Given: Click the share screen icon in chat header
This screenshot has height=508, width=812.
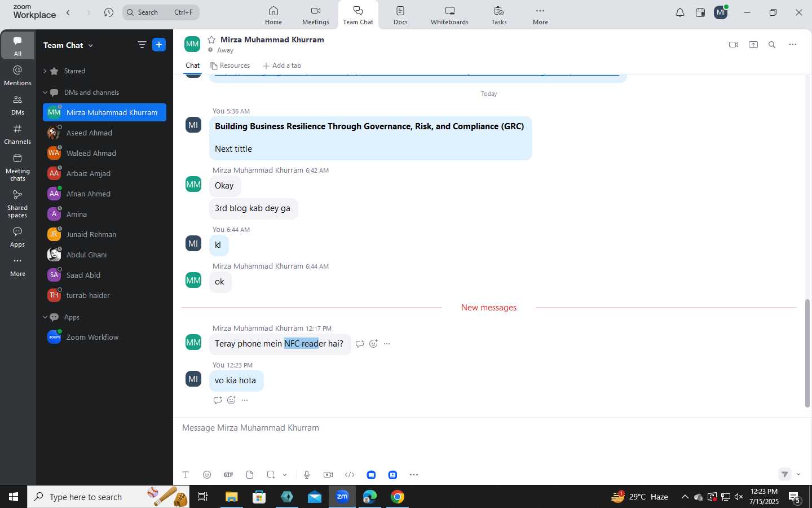Looking at the screenshot, I should (753, 45).
